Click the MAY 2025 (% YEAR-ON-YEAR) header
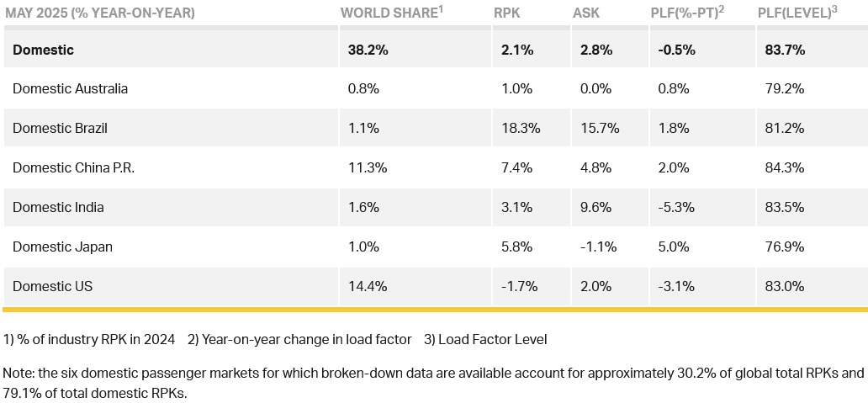 (99, 13)
